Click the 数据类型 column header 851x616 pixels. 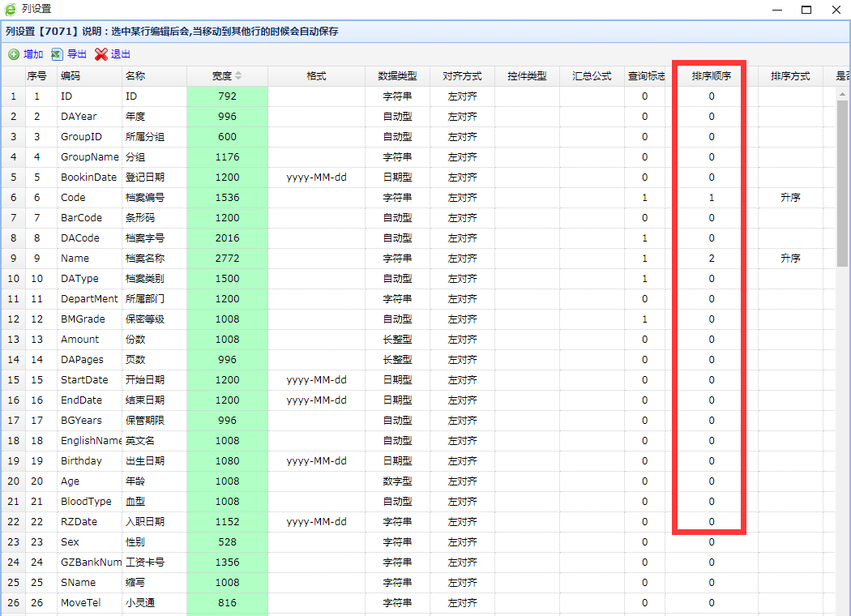point(397,76)
